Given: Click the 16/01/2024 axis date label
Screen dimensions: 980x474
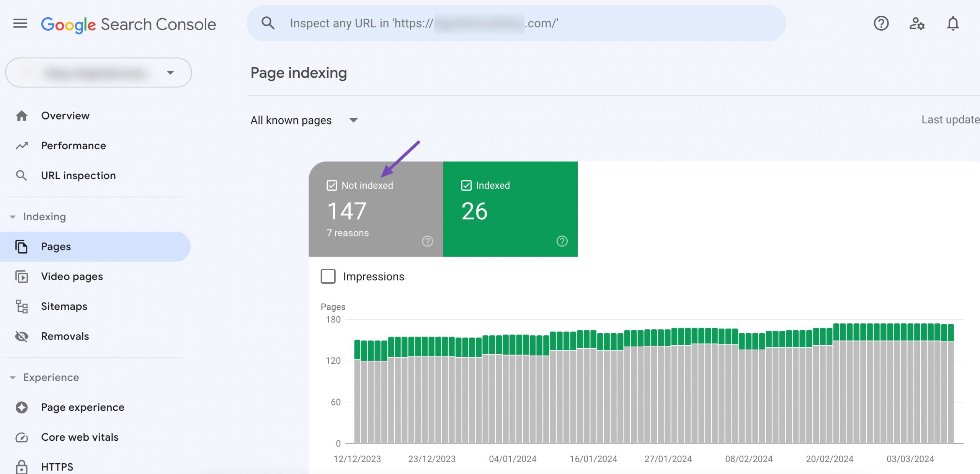Looking at the screenshot, I should [593, 459].
